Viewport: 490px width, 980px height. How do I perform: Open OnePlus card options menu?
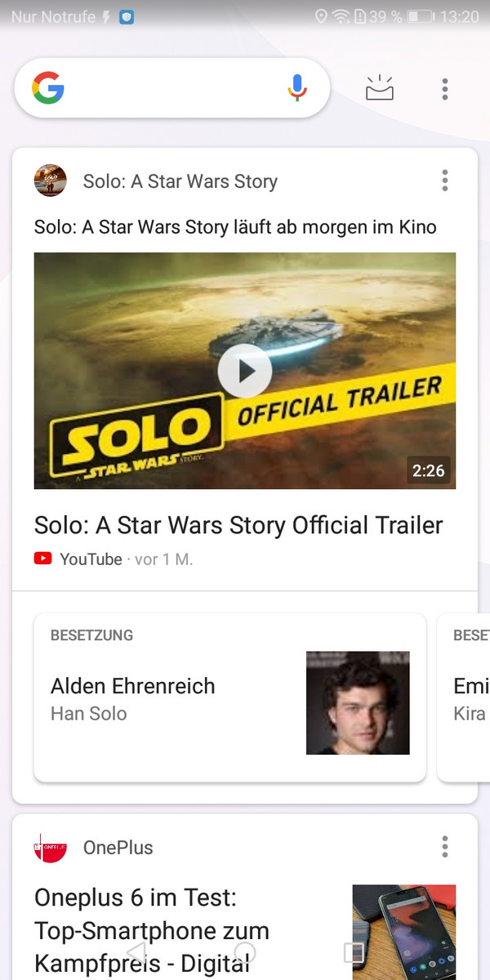pyautogui.click(x=445, y=847)
